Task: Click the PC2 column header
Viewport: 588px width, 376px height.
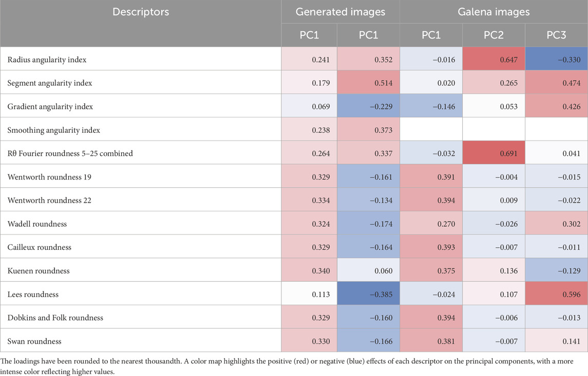Action: pyautogui.click(x=494, y=35)
